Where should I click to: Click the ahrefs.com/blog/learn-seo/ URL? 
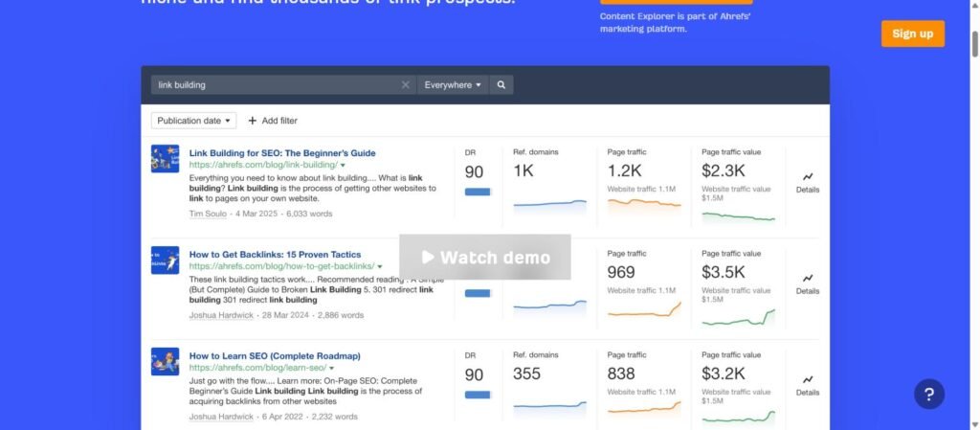[258, 369]
